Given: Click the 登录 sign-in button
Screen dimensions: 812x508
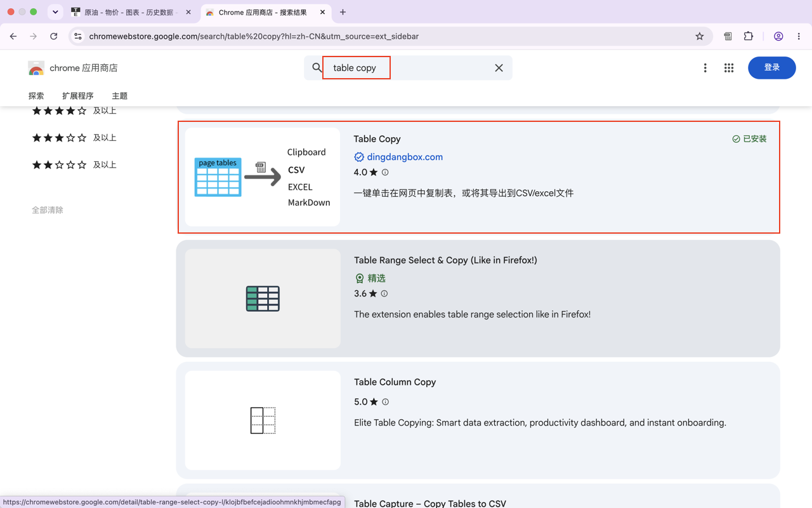Looking at the screenshot, I should (x=772, y=68).
